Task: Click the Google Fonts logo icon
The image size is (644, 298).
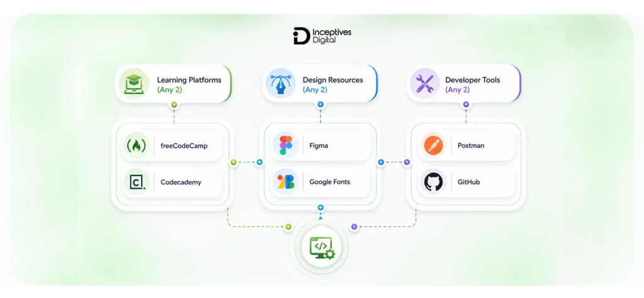Action: pyautogui.click(x=286, y=182)
